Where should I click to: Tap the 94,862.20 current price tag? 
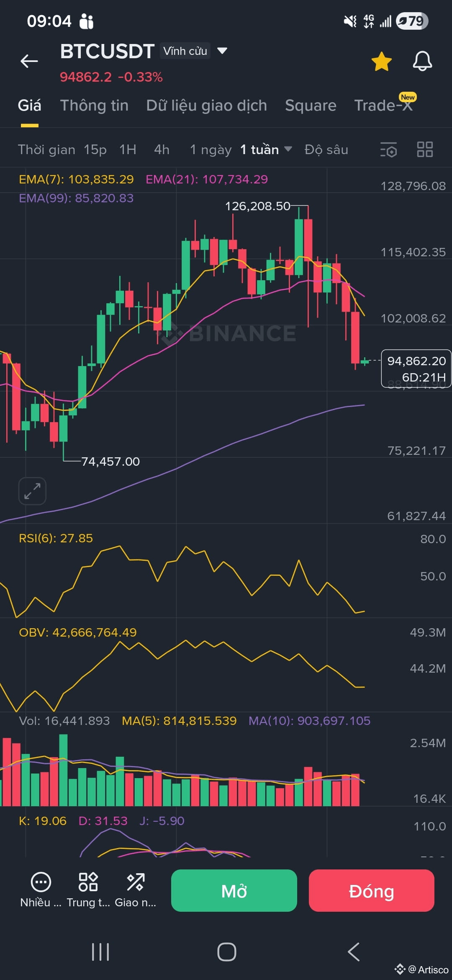point(416,369)
